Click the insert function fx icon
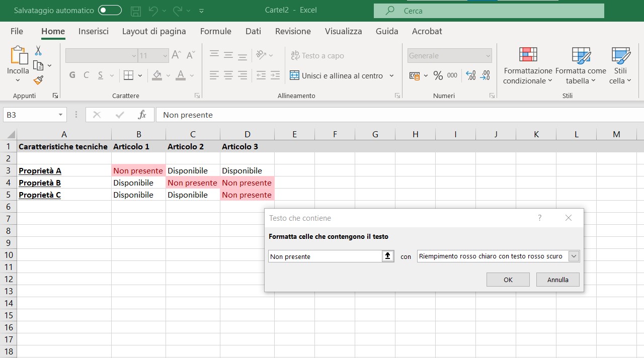Screen dimensions: 644x358 (142, 115)
